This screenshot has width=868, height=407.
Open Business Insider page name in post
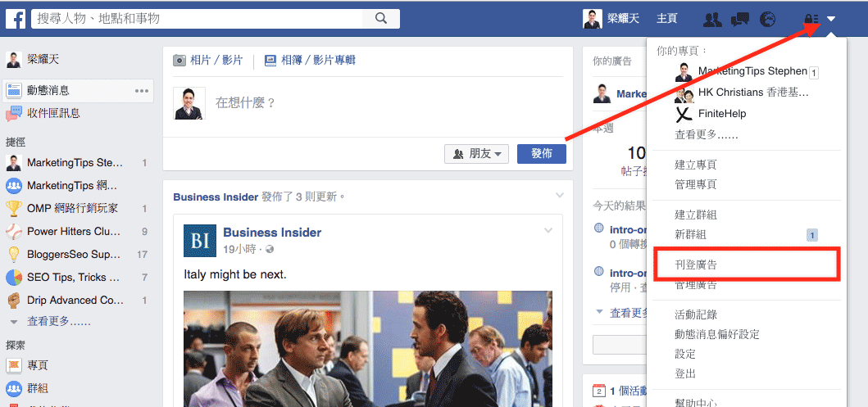tap(272, 233)
